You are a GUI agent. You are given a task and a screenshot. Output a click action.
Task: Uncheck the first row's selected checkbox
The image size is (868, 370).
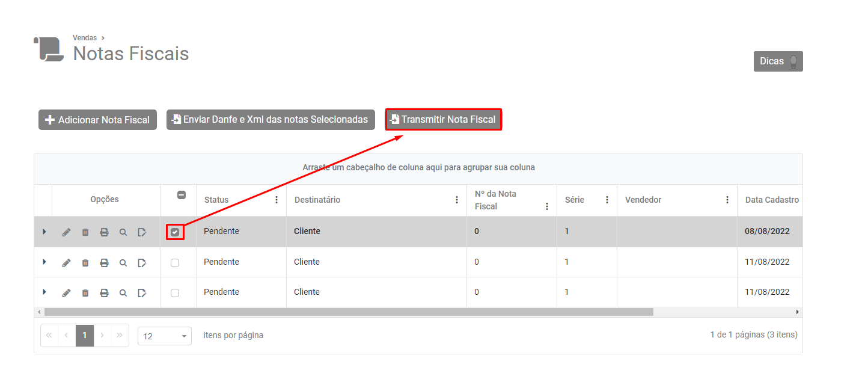[x=175, y=232]
